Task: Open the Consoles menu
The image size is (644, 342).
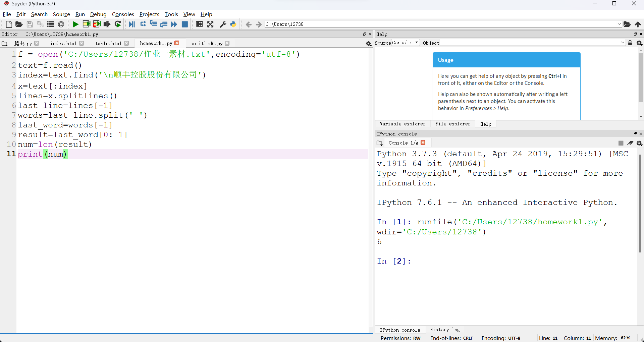Action: click(x=123, y=14)
